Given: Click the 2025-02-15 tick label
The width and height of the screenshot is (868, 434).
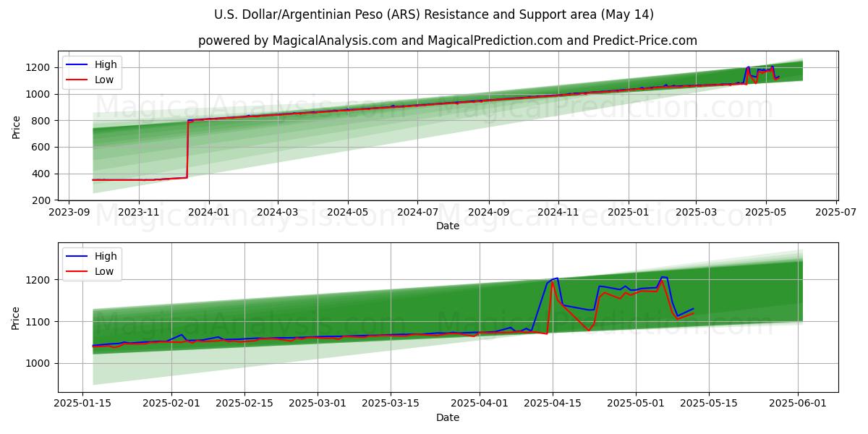Looking at the screenshot, I should pyautogui.click(x=244, y=404).
